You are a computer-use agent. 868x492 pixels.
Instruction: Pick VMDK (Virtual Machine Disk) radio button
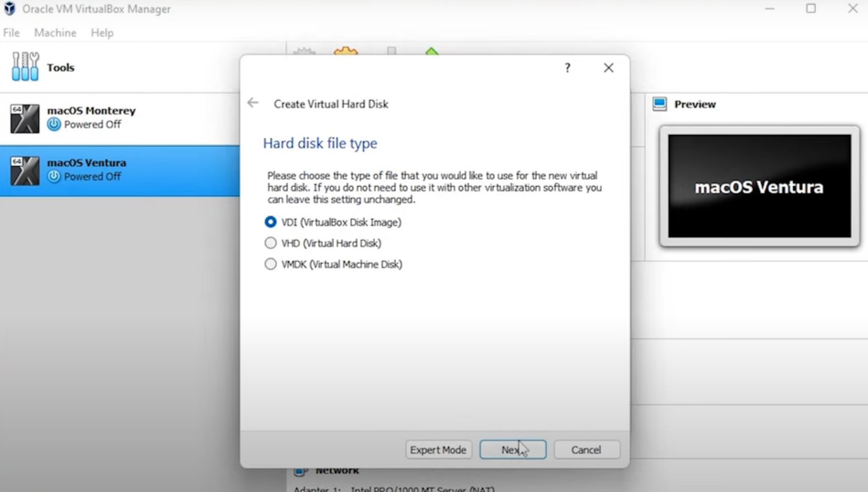tap(270, 264)
